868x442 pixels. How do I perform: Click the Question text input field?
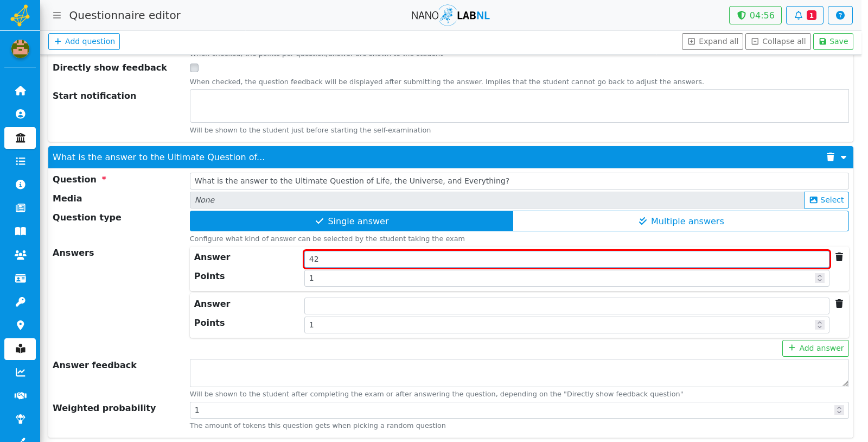coord(519,181)
